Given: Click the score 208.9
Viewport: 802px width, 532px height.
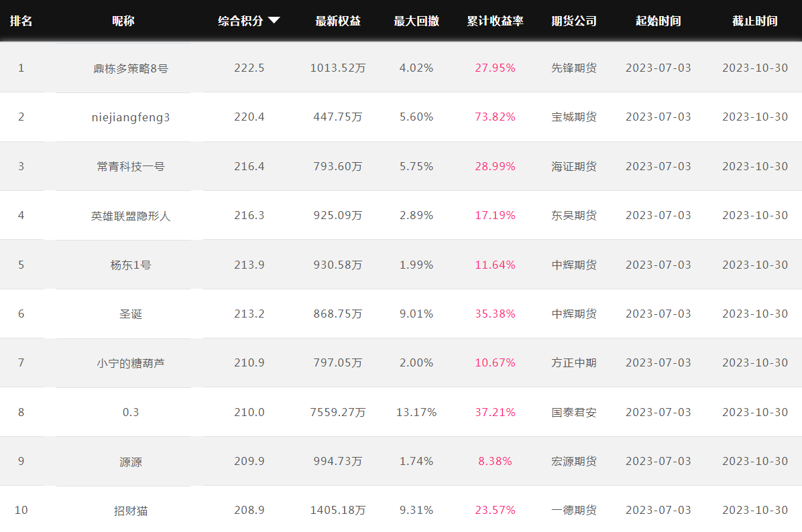Looking at the screenshot, I should (249, 510).
